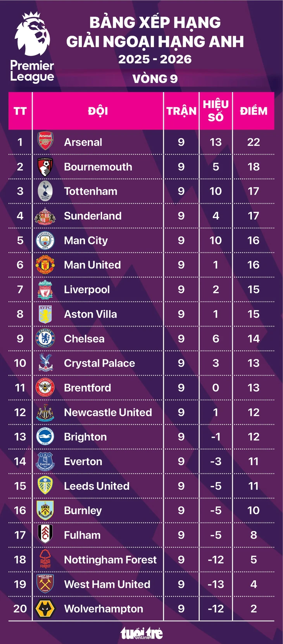
Task: Click the HIỆU SỐ column header
Action: point(216,110)
